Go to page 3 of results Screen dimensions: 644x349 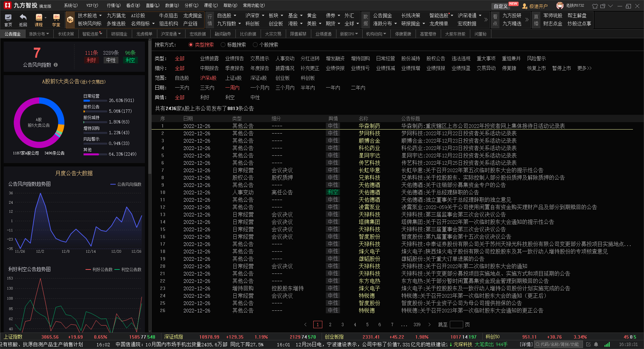pyautogui.click(x=342, y=325)
